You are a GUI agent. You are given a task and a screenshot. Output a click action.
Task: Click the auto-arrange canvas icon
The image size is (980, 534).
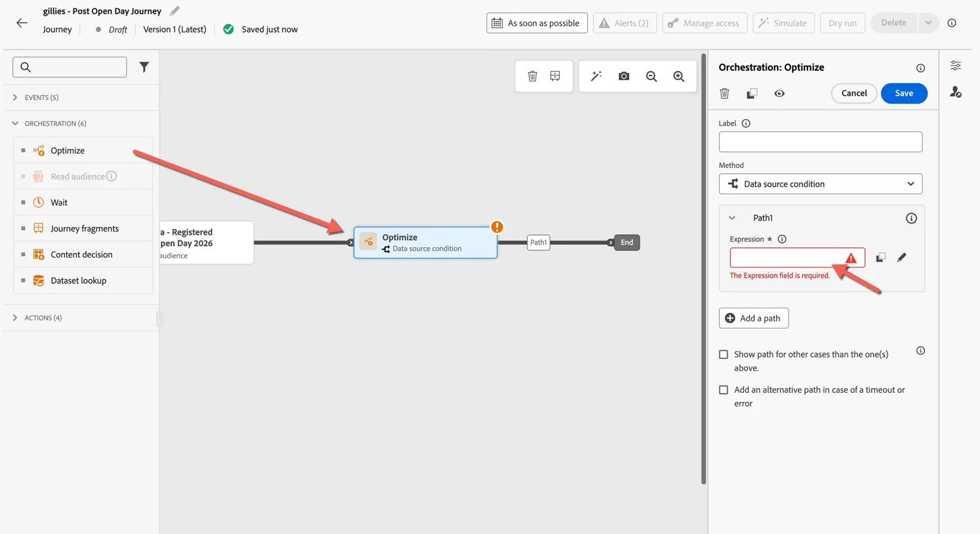pos(555,76)
